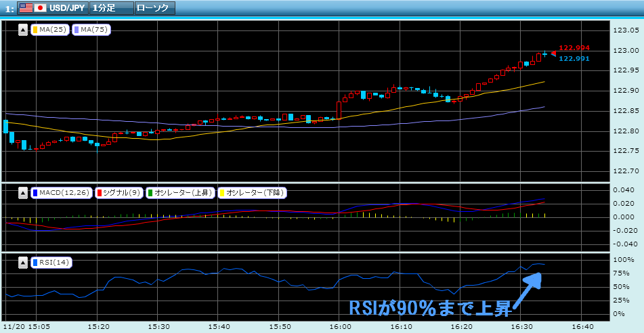Collapse the price chart indicator legend arrow
Viewport: 644px width, 333px height.
[24, 30]
